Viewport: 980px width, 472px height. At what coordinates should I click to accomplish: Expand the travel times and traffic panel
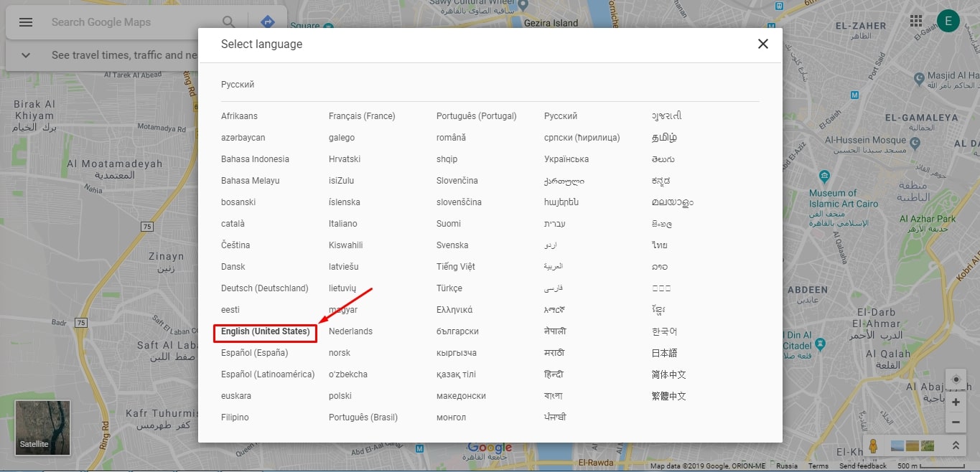point(26,55)
